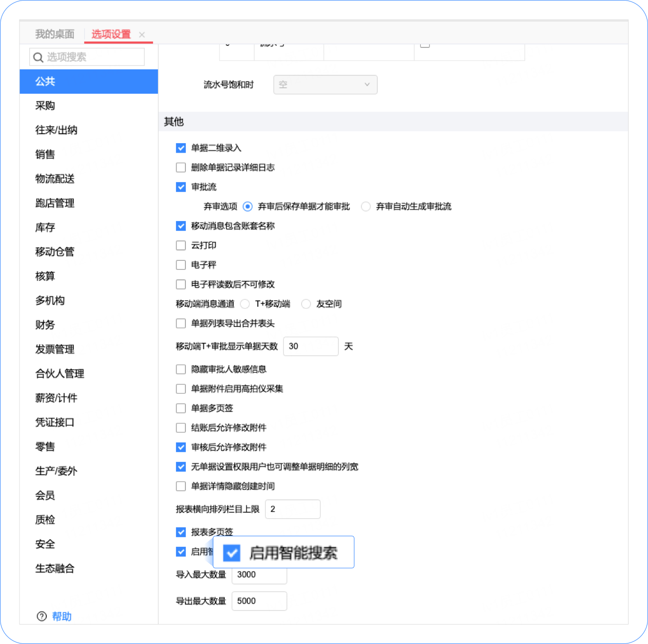Select T+移动端 radio option
Image resolution: width=648 pixels, height=644 pixels.
click(x=245, y=304)
